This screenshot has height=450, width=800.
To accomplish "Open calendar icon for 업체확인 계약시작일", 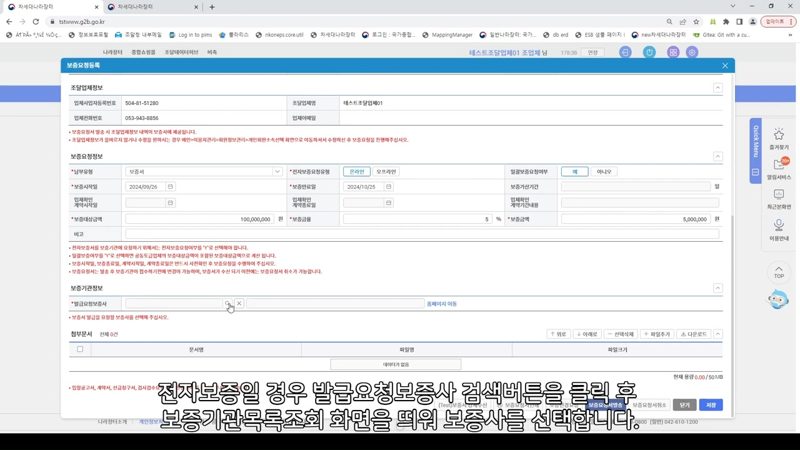I will point(170,203).
